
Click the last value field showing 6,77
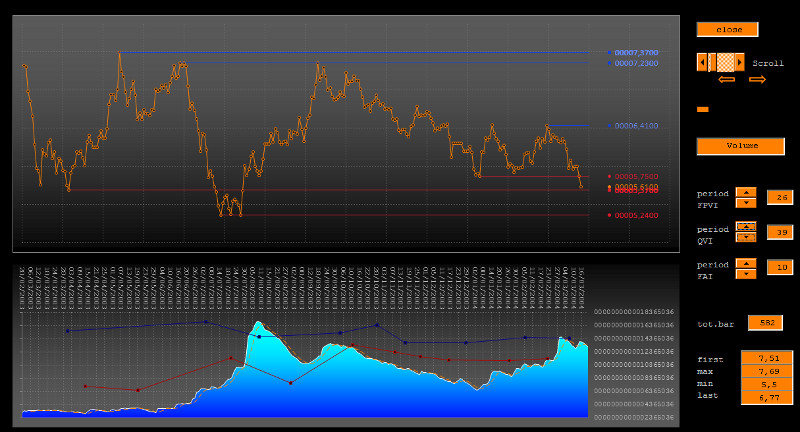pos(766,397)
